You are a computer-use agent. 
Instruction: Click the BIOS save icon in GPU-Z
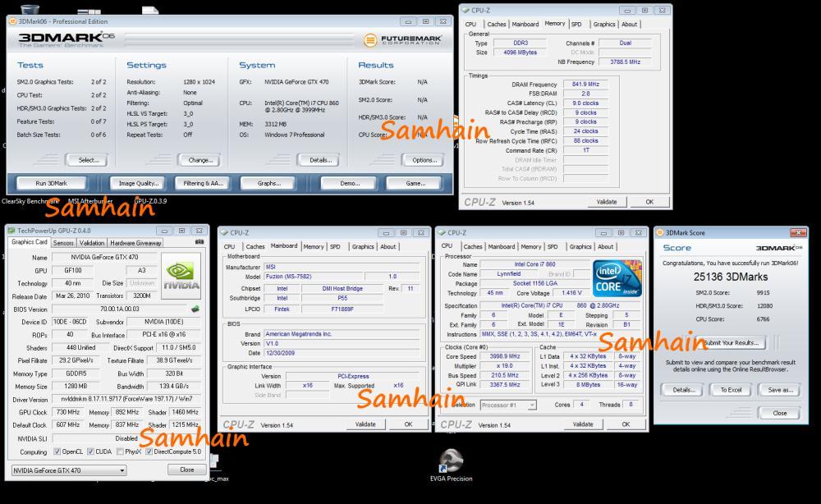tap(195, 309)
